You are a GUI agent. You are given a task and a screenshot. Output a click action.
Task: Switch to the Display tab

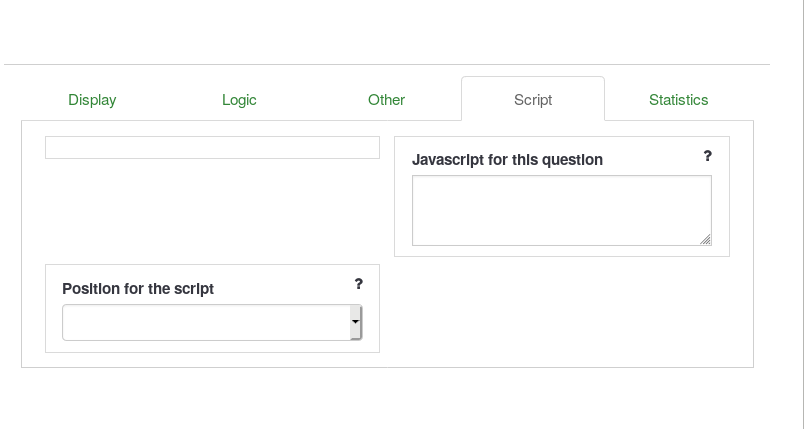click(92, 100)
